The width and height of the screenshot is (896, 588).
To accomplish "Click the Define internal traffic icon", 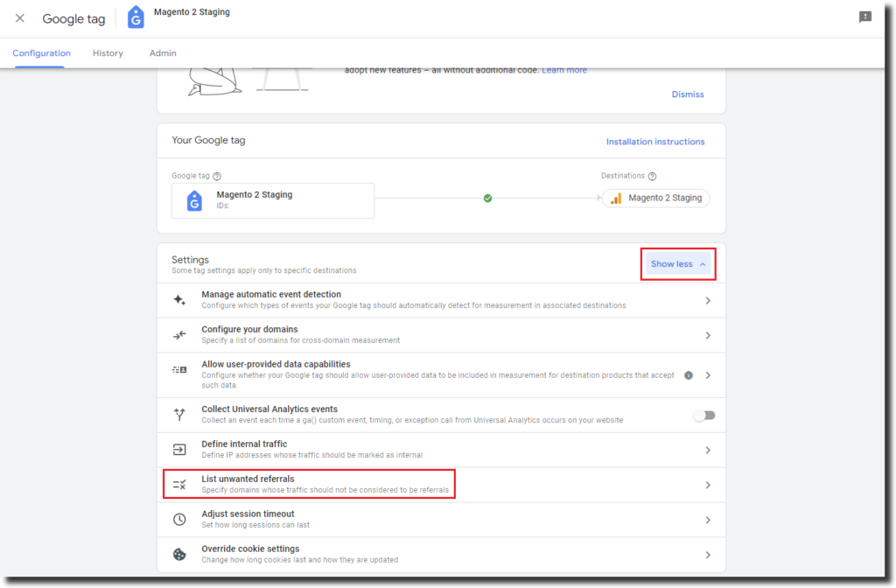I will click(179, 450).
